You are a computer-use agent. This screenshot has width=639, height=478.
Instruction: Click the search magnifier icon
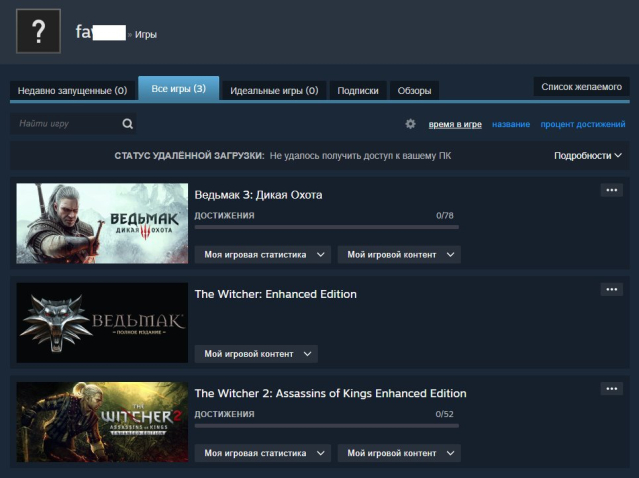tap(127, 124)
